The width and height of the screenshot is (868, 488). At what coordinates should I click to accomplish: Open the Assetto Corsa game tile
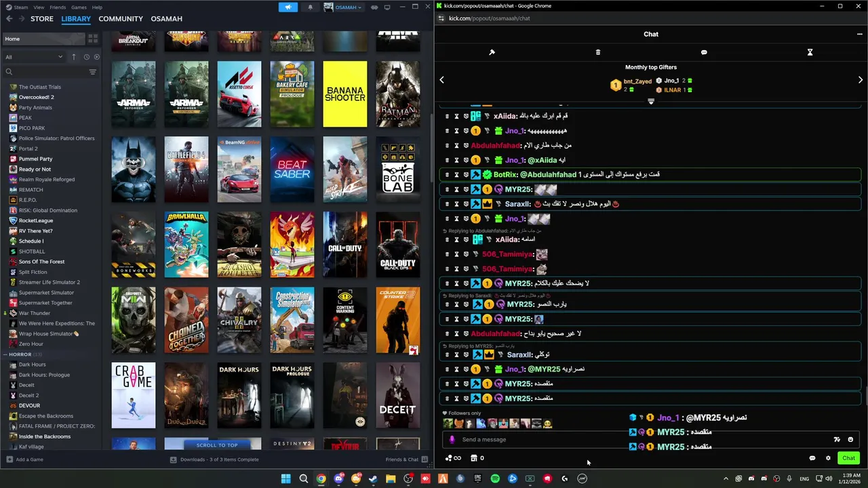click(x=239, y=94)
